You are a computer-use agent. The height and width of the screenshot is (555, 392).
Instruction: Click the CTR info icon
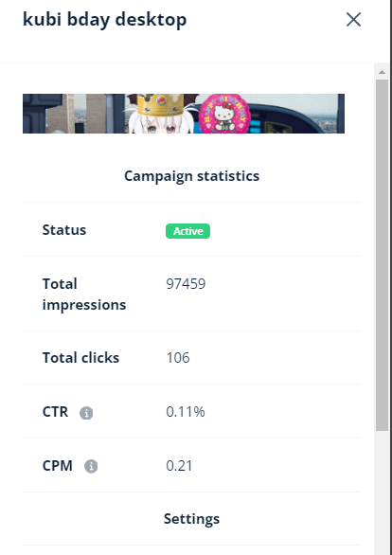(86, 413)
